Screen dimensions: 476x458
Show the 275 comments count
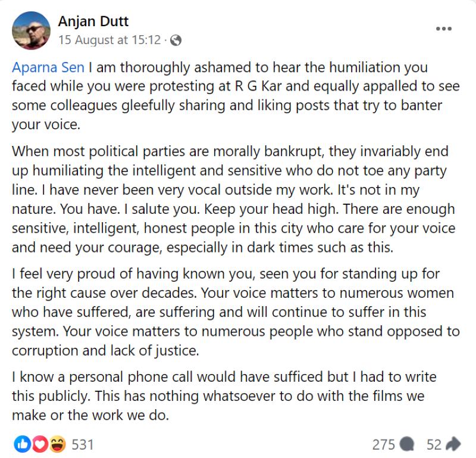coord(384,444)
